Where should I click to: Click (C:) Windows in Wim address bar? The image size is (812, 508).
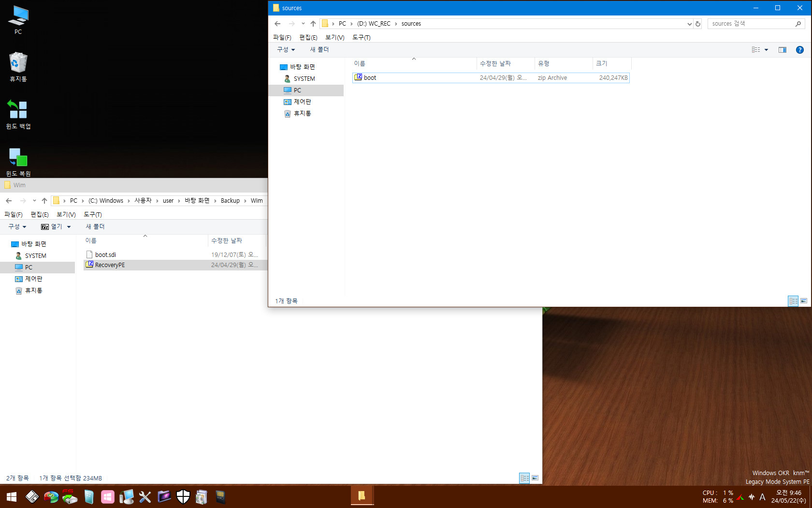[x=105, y=201]
